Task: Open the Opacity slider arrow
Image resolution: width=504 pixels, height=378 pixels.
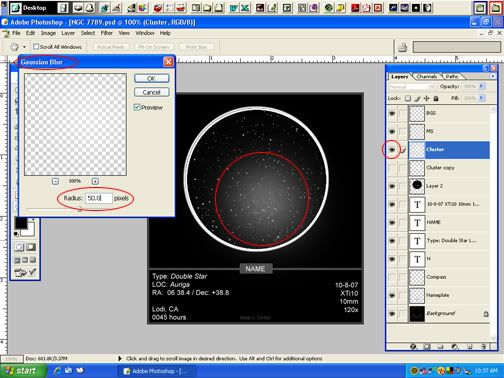Action: [x=482, y=86]
